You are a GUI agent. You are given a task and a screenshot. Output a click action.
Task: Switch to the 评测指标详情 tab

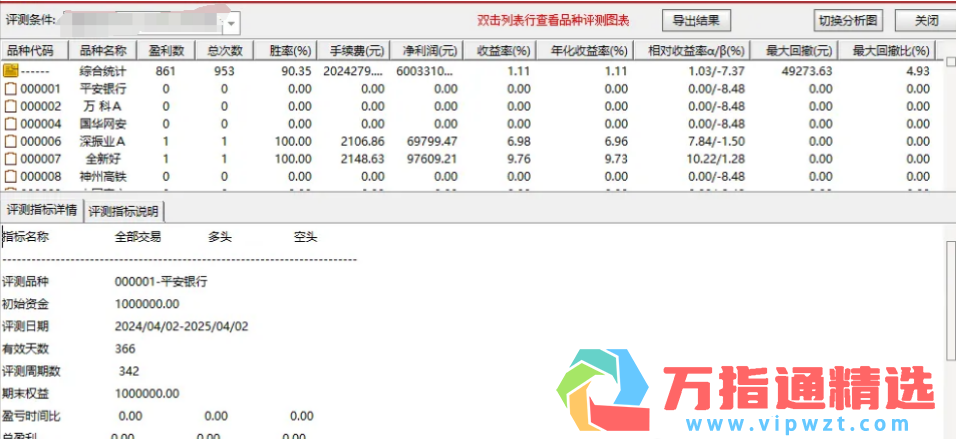[42, 210]
